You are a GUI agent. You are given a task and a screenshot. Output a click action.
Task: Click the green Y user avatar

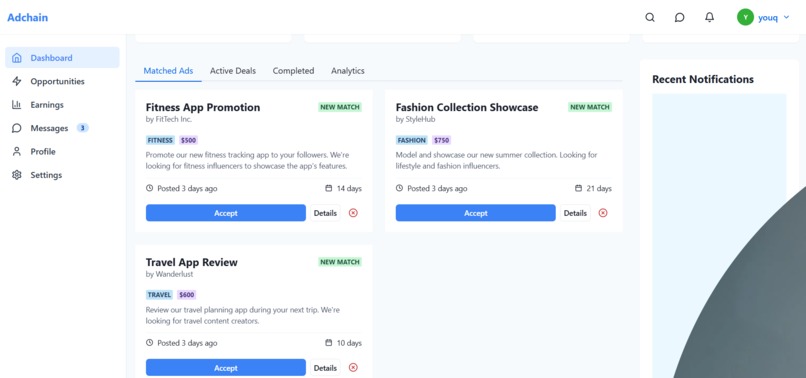pos(745,17)
